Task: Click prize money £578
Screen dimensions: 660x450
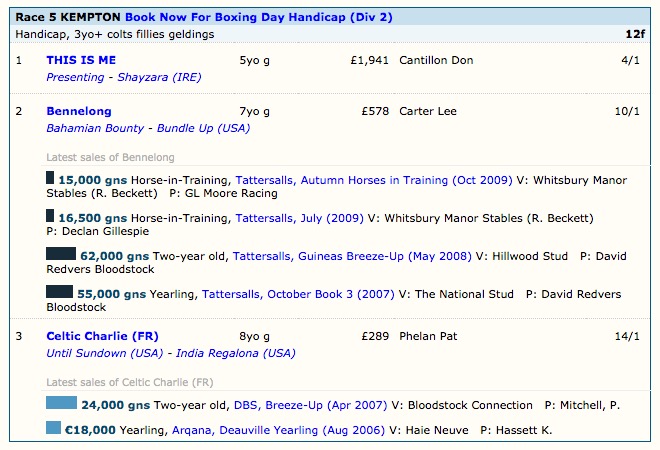Action: 375,111
